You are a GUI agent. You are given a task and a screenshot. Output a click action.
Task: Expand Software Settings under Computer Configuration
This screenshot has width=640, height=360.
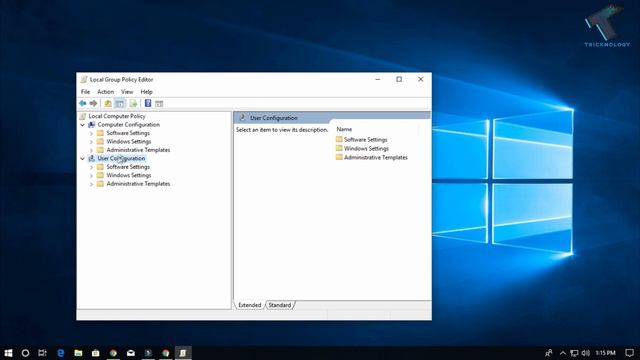91,133
